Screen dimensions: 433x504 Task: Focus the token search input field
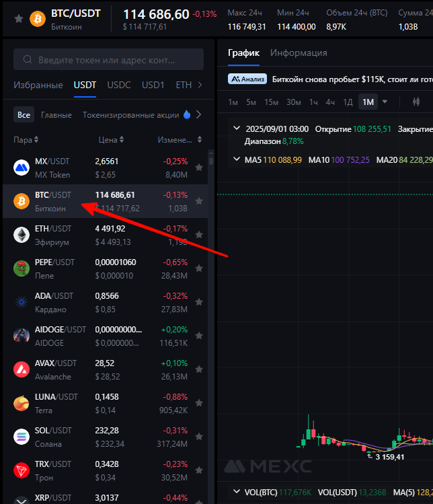108,59
